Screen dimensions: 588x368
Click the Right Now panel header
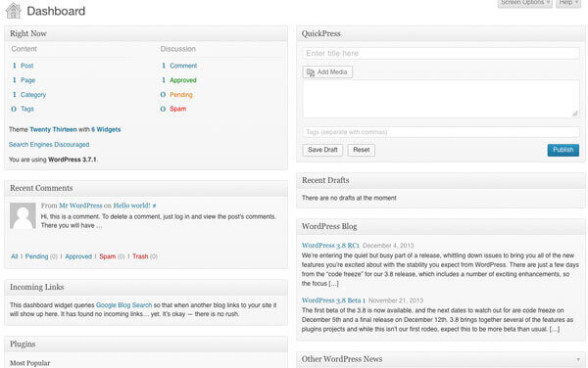pyautogui.click(x=146, y=33)
